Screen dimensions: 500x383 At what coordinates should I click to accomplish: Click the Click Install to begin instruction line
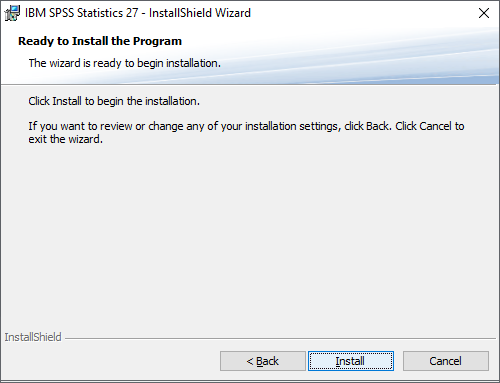click(114, 101)
